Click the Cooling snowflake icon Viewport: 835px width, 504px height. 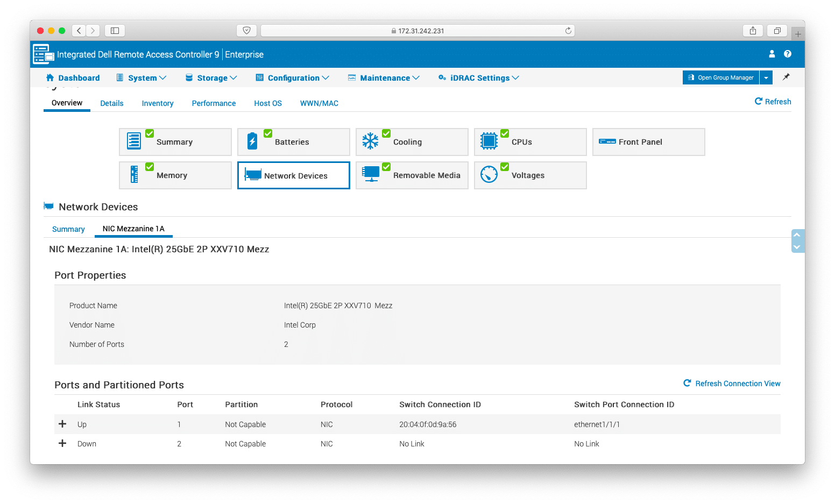click(370, 141)
